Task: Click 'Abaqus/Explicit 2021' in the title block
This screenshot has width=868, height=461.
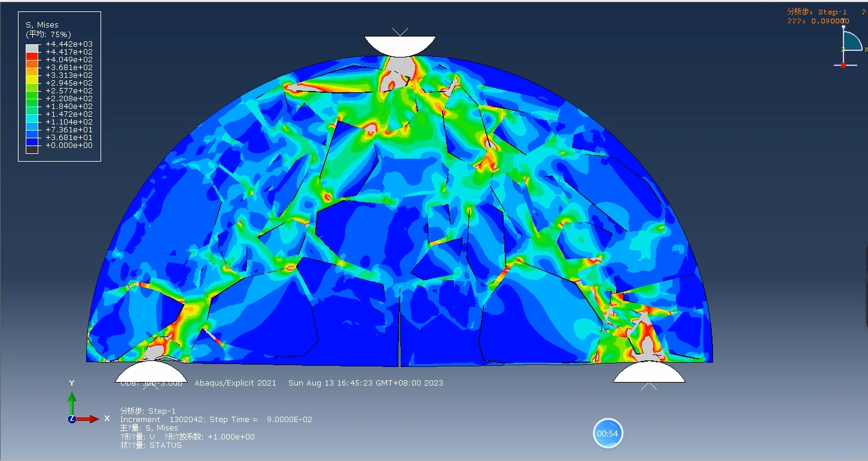Action: 236,383
